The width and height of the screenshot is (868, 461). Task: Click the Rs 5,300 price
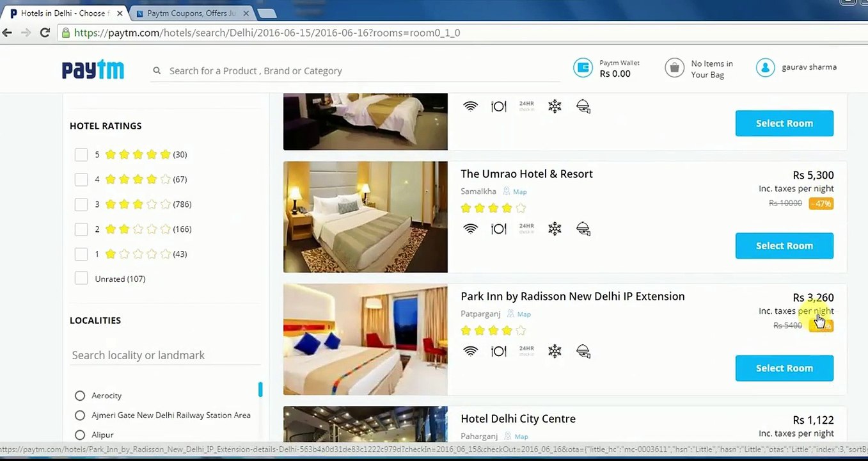pyautogui.click(x=813, y=175)
